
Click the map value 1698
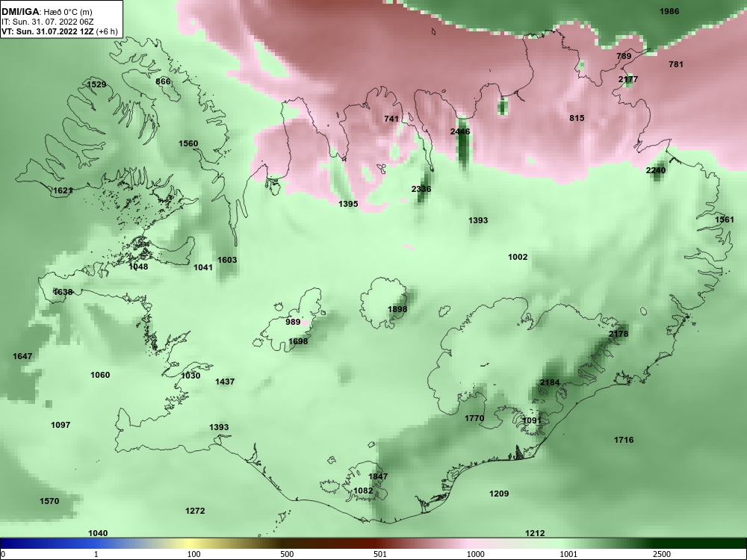298,341
